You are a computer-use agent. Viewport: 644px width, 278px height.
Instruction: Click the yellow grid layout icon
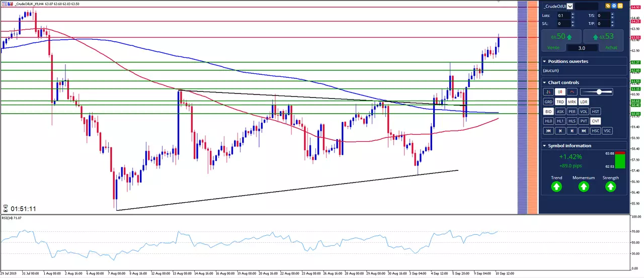point(620,6)
